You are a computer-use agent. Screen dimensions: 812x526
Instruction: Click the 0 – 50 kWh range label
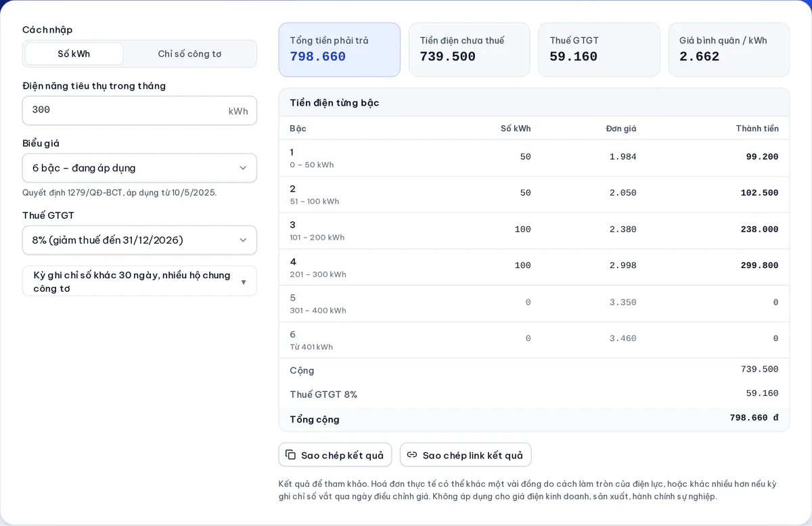point(312,165)
